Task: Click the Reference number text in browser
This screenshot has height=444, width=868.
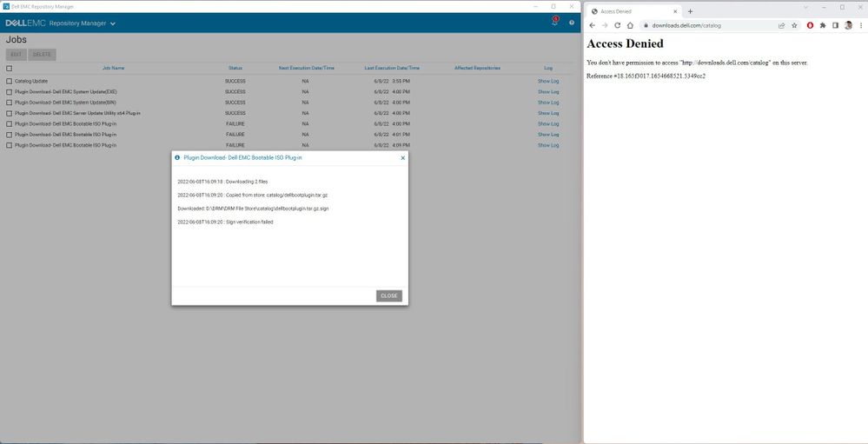Action: pyautogui.click(x=646, y=76)
